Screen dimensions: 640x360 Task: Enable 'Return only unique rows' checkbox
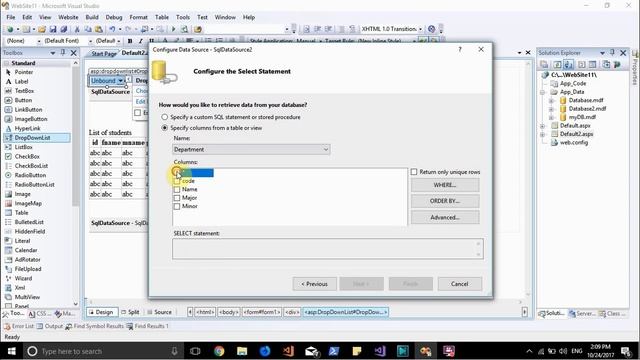coord(414,172)
